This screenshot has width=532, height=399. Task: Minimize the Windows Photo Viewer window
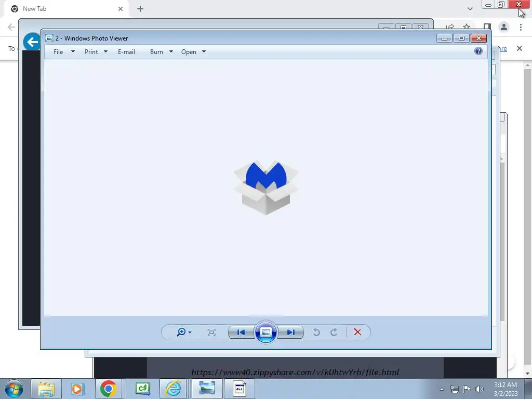tap(445, 38)
